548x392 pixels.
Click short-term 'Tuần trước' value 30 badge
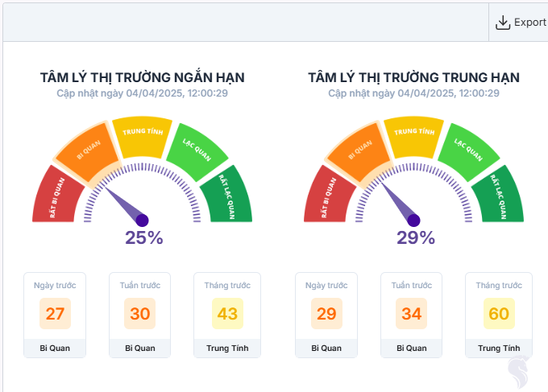[140, 314]
